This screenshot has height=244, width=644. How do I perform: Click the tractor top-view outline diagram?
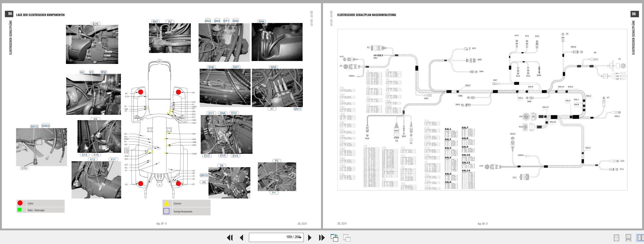159,129
